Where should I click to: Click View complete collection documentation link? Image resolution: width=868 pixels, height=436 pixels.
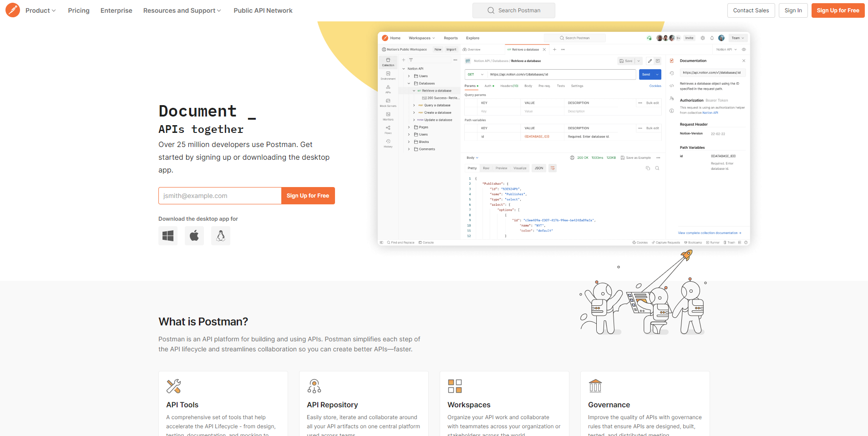pos(710,233)
